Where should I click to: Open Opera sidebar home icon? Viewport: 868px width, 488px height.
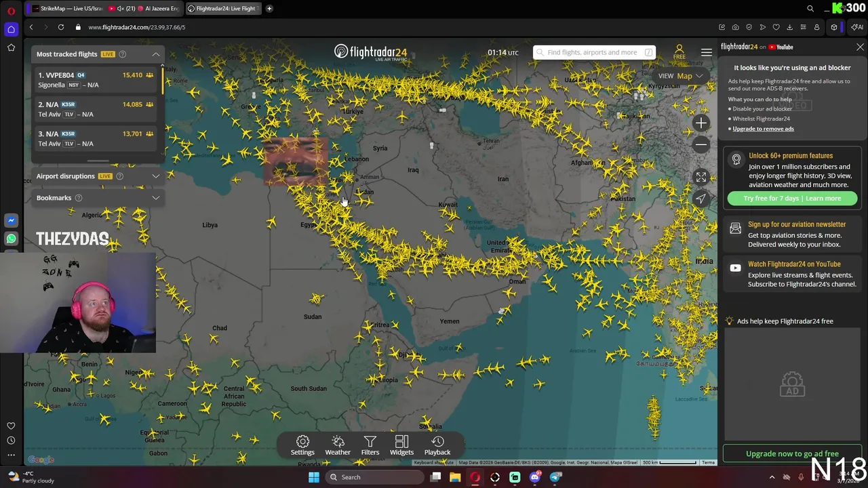(x=11, y=29)
